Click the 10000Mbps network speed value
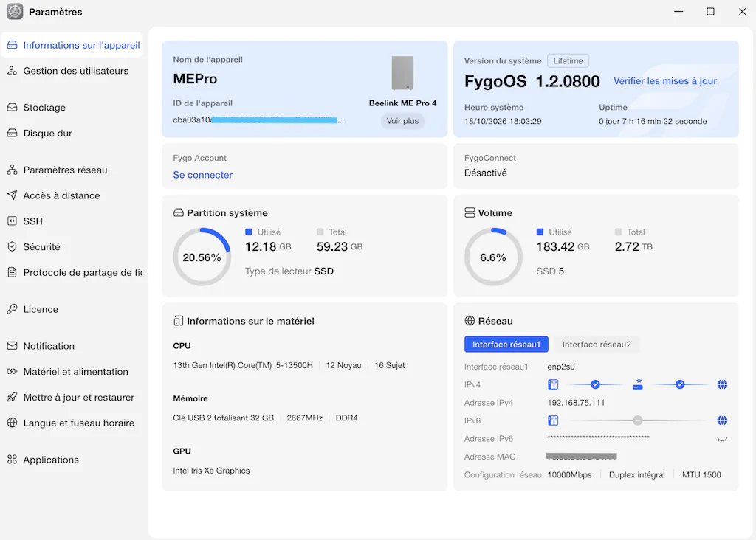This screenshot has width=756, height=540. click(x=569, y=475)
